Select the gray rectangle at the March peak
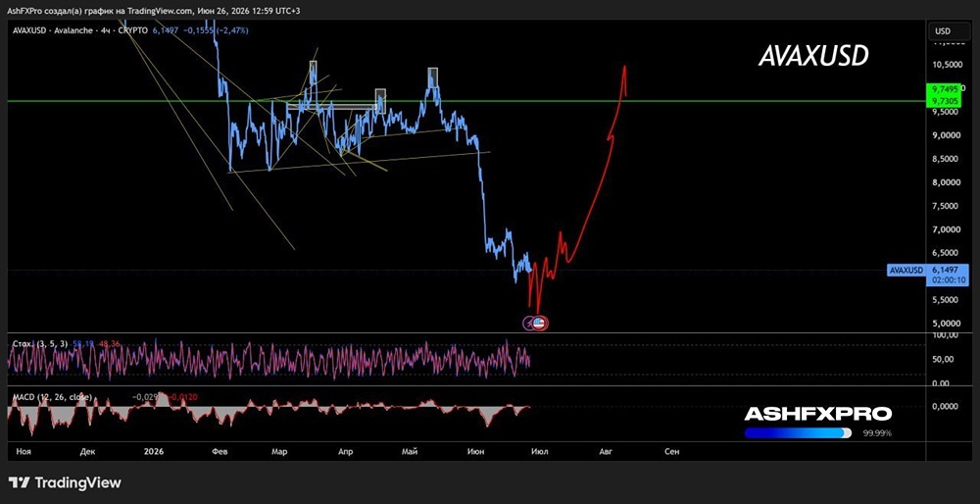The height and width of the screenshot is (504, 980). pyautogui.click(x=313, y=74)
